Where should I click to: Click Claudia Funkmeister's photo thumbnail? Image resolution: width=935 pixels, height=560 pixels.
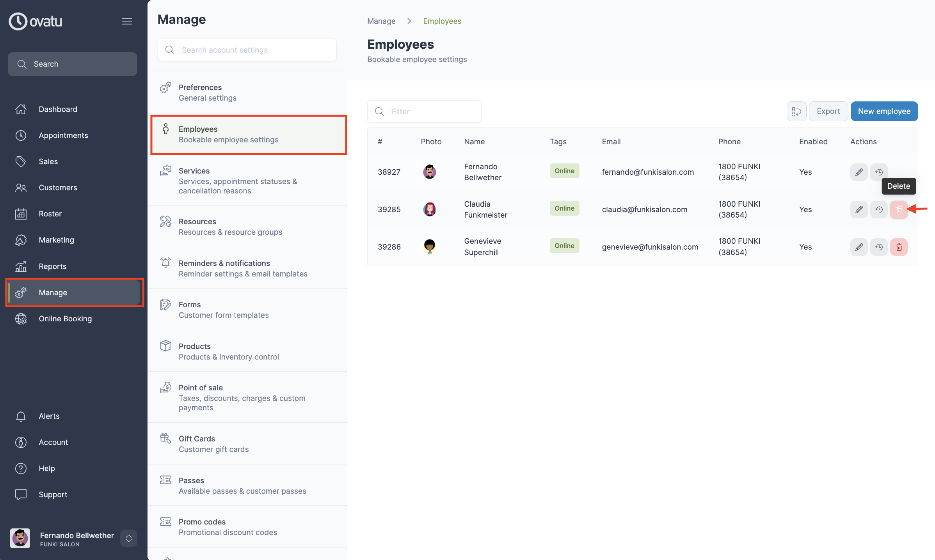(430, 209)
